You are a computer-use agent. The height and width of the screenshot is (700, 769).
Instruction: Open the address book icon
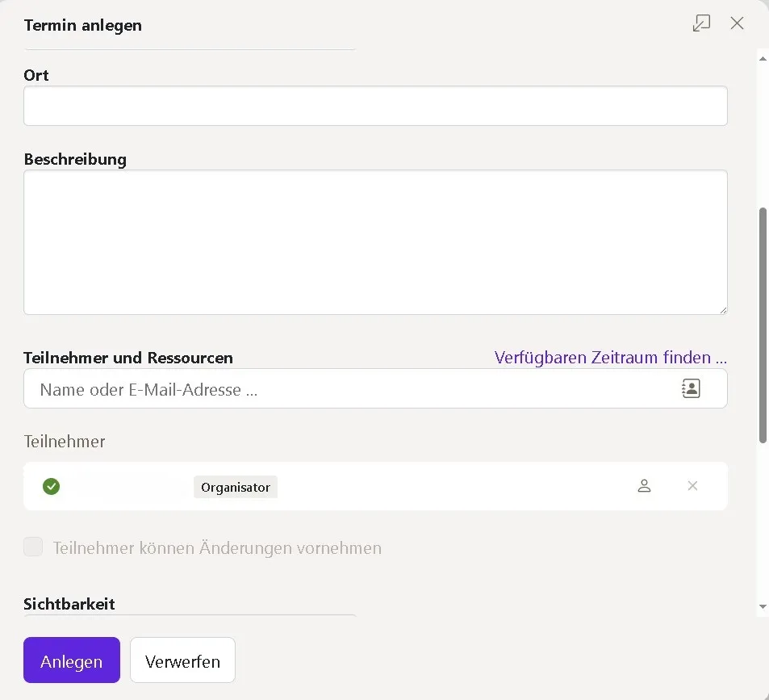click(691, 388)
